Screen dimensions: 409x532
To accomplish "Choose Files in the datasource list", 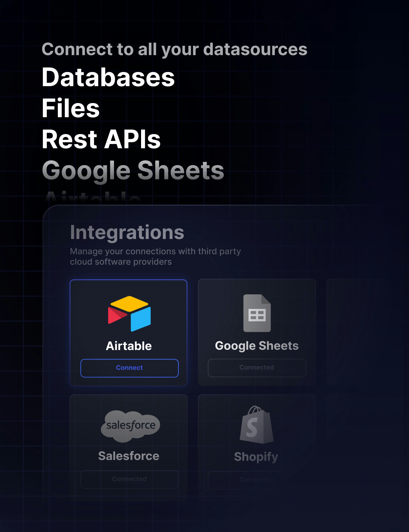I will click(71, 108).
